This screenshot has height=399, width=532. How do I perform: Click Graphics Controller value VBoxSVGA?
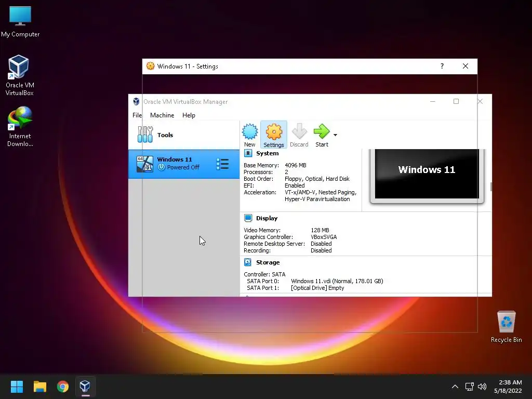point(324,237)
